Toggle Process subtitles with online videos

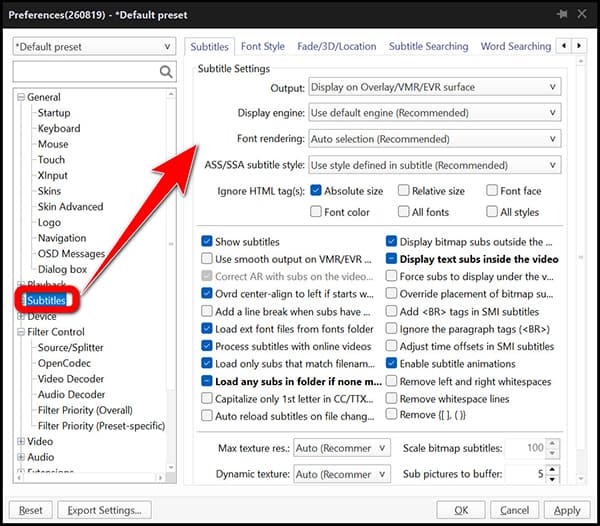pos(207,346)
